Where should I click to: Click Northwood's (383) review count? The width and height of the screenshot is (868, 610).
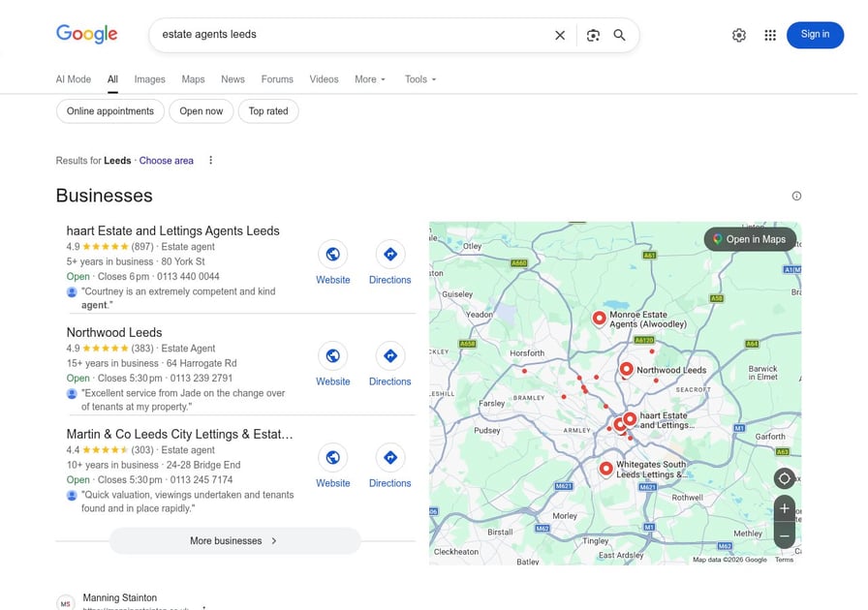pyautogui.click(x=142, y=349)
